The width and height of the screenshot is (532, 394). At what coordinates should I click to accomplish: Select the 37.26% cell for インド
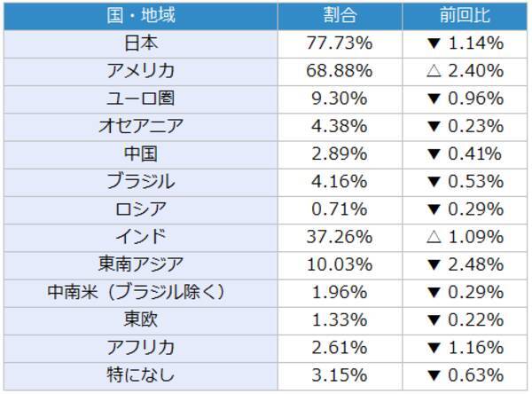(x=341, y=237)
